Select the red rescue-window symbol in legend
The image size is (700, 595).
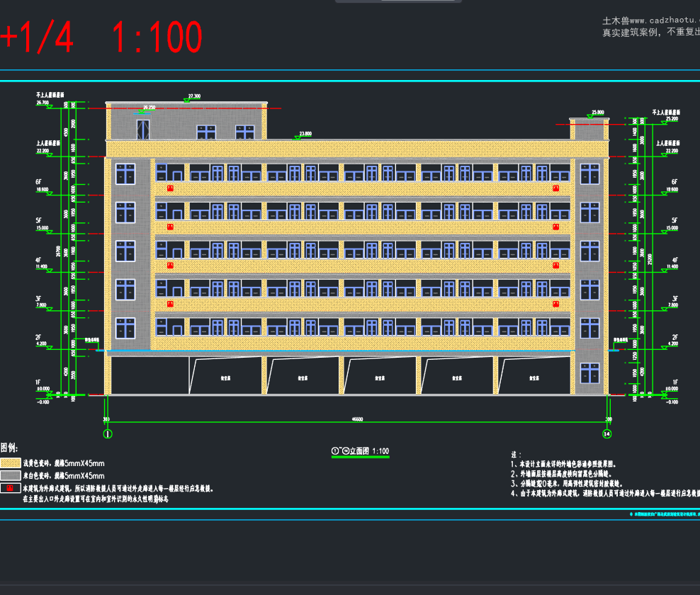11,488
